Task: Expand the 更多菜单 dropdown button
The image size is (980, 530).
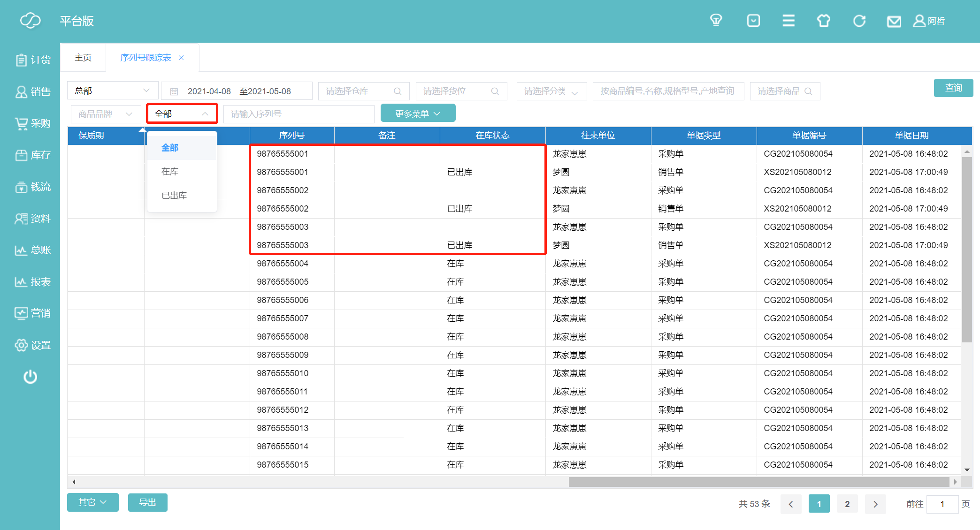Action: [x=418, y=114]
